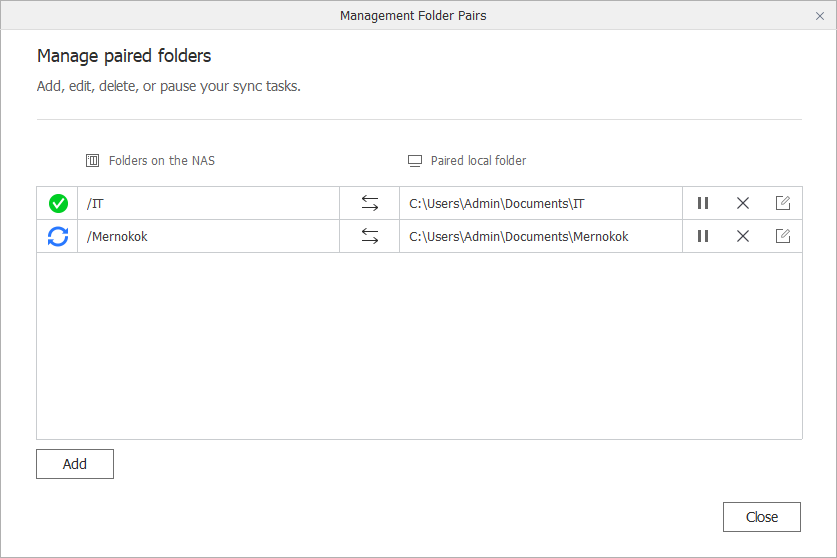Add a new folder pair
Screen dimensions: 837x558
(x=75, y=464)
